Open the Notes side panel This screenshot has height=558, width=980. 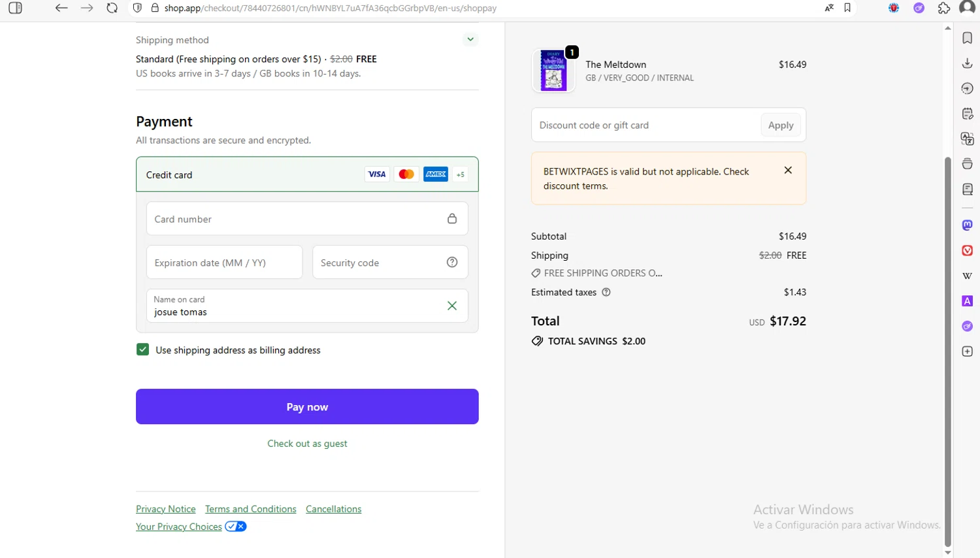coord(968,114)
